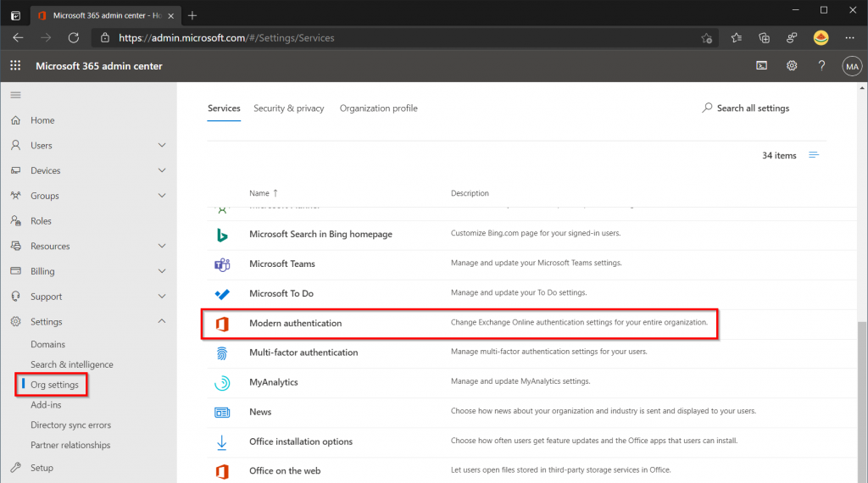Expand the Support menu chevron
The height and width of the screenshot is (483, 868).
(x=162, y=296)
